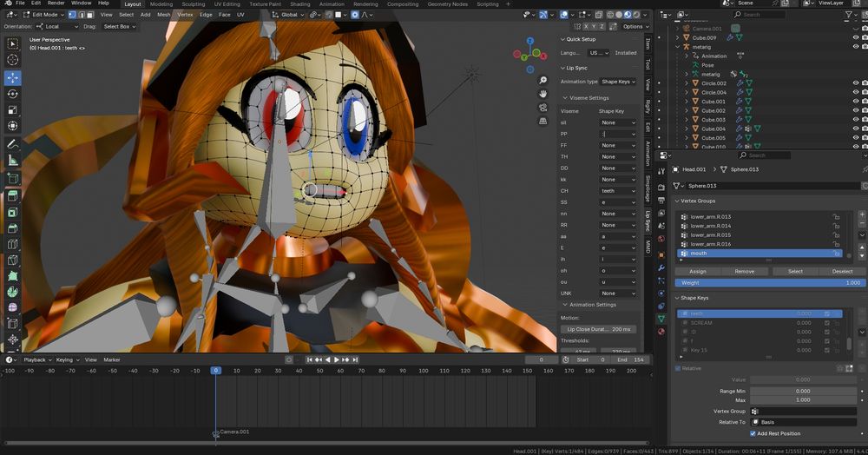This screenshot has width=868, height=455.
Task: Uncheck the SCREAM shape key checkbox
Action: [x=827, y=323]
